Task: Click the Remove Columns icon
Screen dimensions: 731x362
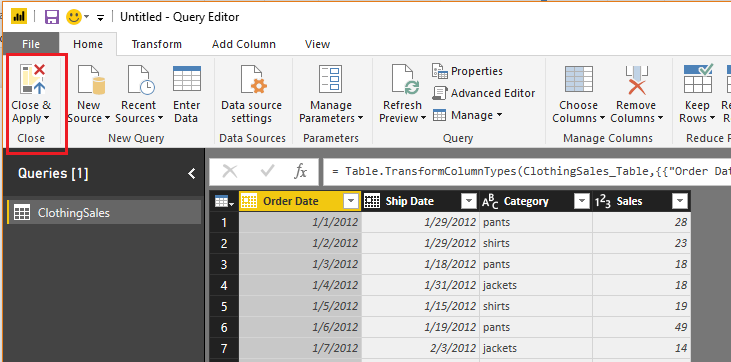Action: pyautogui.click(x=636, y=80)
